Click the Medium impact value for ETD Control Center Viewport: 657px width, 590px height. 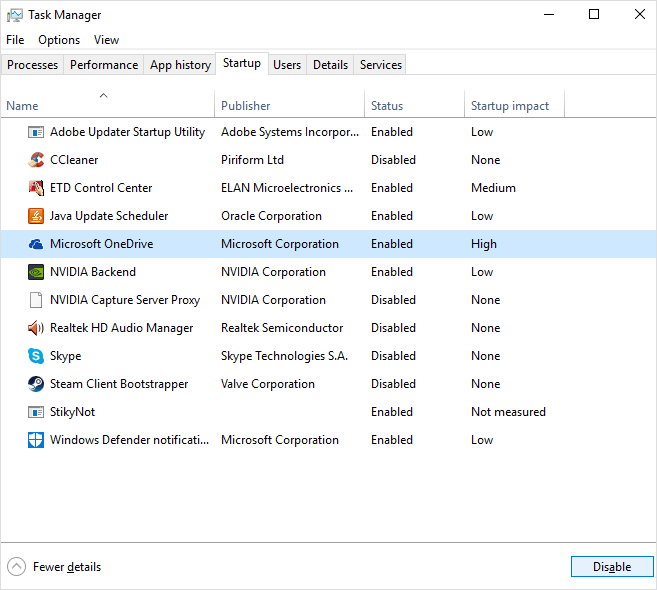(x=493, y=188)
